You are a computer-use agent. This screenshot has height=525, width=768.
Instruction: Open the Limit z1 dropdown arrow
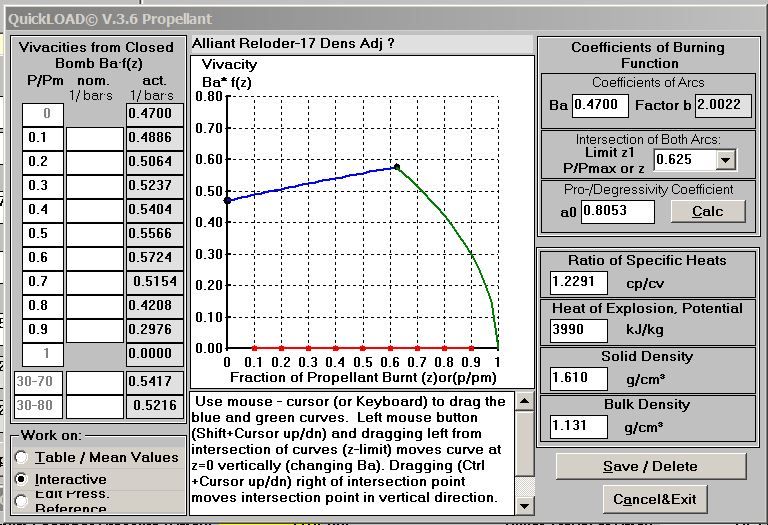(x=725, y=160)
